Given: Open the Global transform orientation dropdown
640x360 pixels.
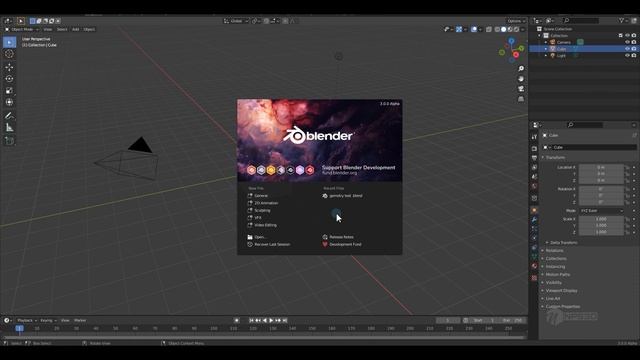Looking at the screenshot, I should click(236, 21).
